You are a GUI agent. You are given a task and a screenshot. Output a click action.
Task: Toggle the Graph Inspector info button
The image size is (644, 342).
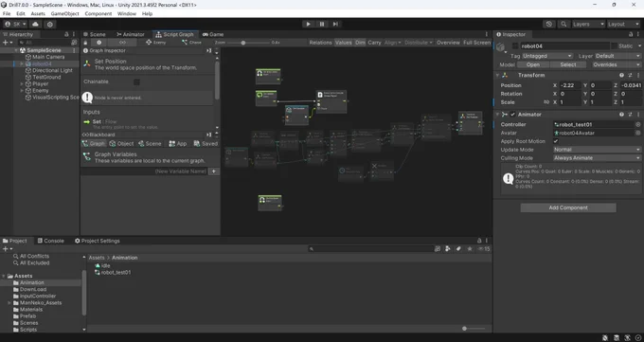(99, 43)
